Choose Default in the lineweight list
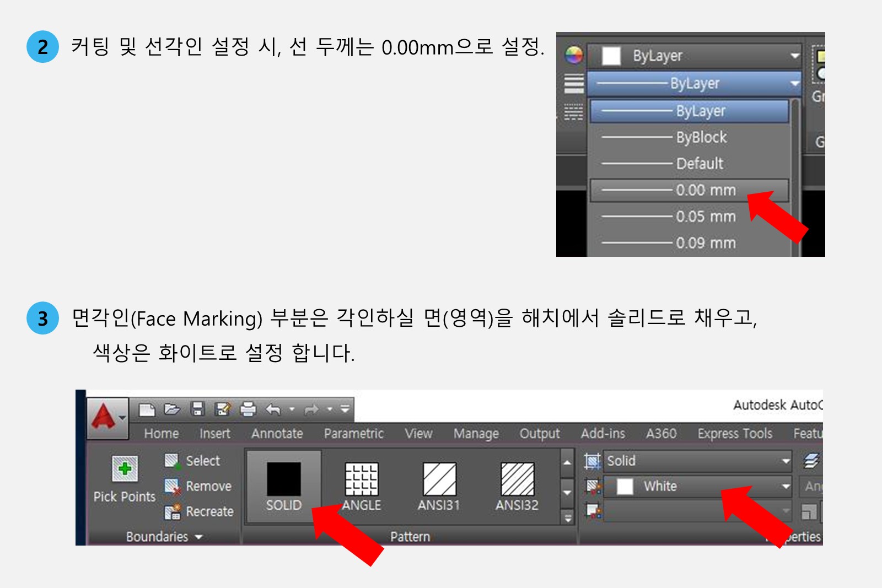 tap(690, 164)
